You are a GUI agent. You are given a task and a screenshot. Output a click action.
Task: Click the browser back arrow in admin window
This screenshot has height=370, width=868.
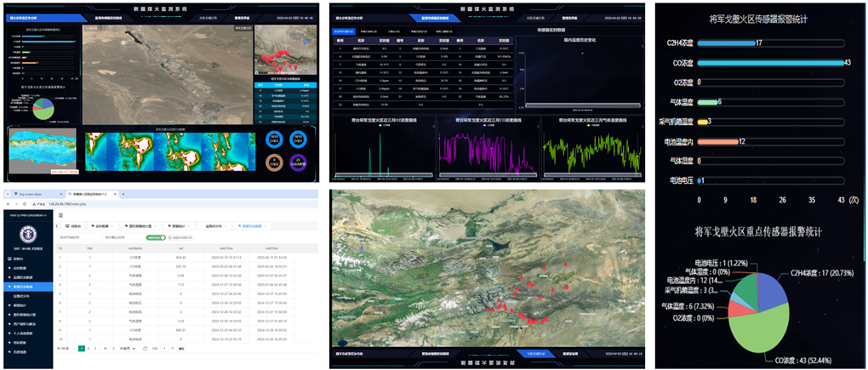pos(8,205)
